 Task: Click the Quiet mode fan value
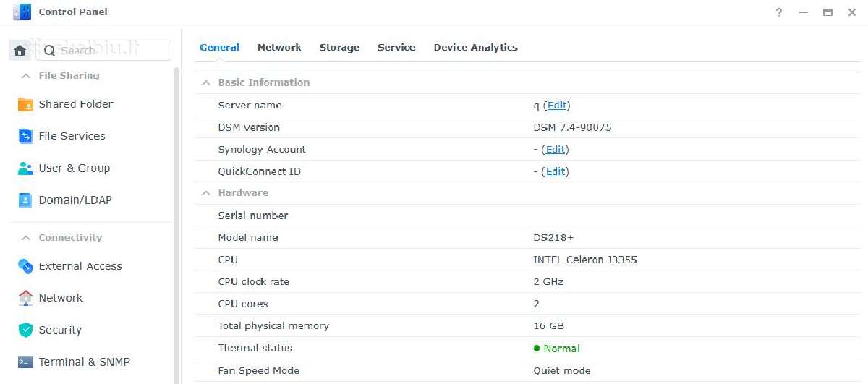click(561, 371)
